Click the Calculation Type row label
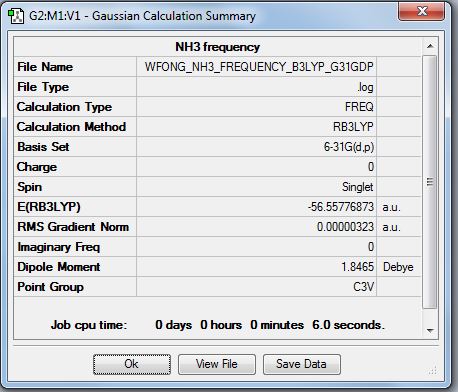This screenshot has width=458, height=392. coord(64,107)
